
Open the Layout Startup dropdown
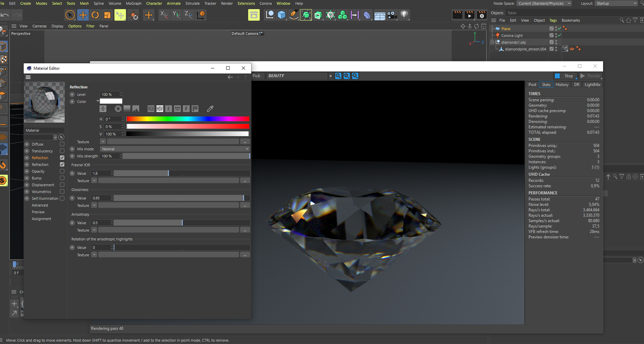click(616, 3)
